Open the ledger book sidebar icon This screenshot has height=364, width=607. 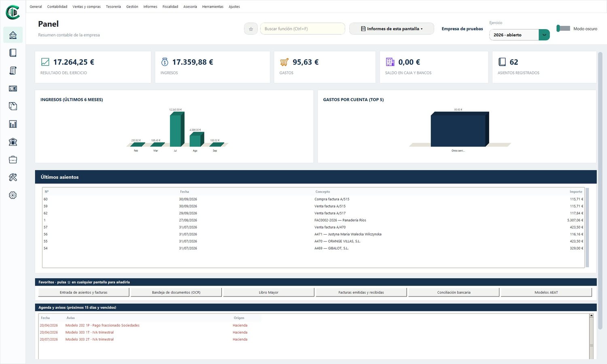click(13, 53)
